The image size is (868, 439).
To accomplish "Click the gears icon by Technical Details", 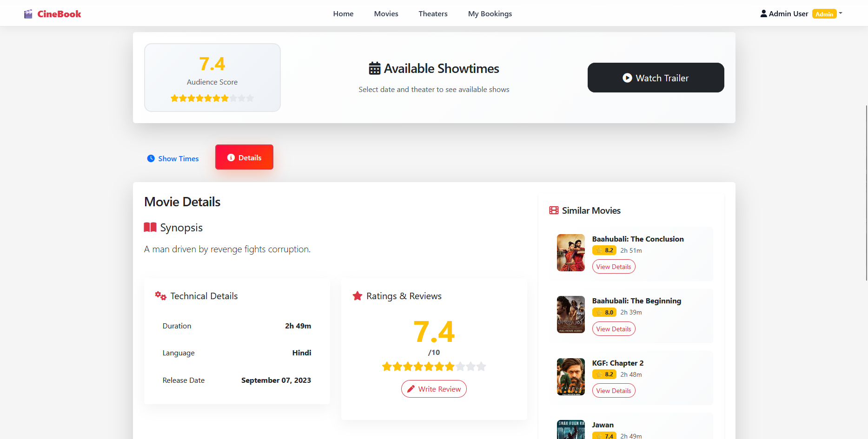I will tap(160, 296).
